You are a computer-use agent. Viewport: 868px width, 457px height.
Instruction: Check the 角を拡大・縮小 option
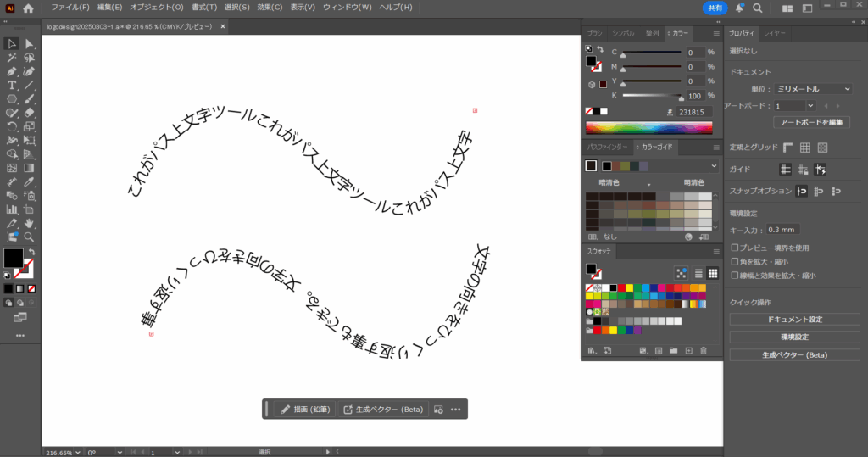pos(734,261)
